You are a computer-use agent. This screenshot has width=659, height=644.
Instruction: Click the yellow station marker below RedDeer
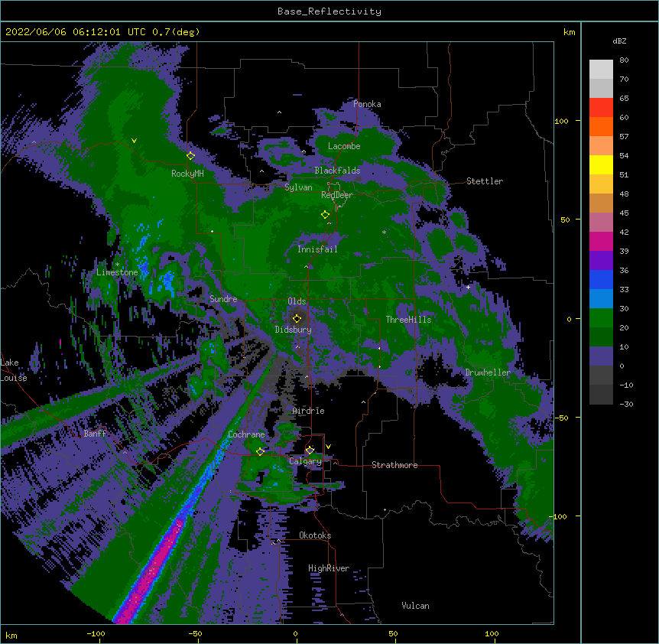[x=325, y=215]
